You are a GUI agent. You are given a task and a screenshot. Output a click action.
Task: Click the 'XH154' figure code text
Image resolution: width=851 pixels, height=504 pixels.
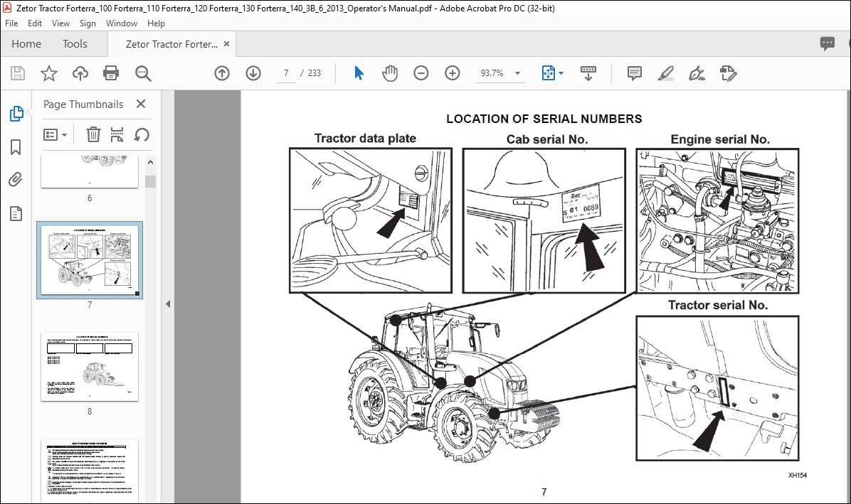tap(797, 476)
